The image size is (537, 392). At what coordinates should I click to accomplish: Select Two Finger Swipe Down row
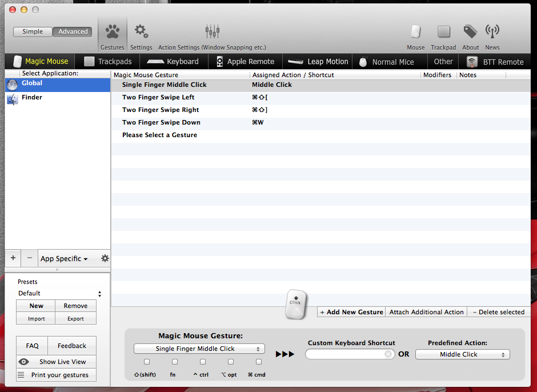click(x=320, y=122)
